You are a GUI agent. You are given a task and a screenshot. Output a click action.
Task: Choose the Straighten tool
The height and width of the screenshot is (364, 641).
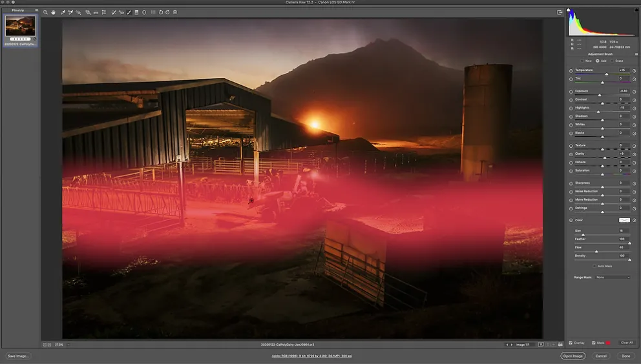coord(96,12)
